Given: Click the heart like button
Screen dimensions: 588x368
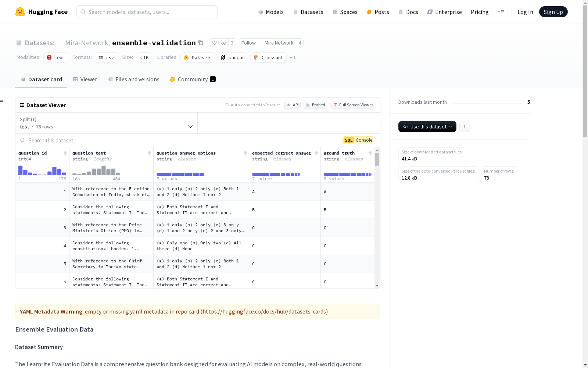Looking at the screenshot, I should tap(219, 43).
